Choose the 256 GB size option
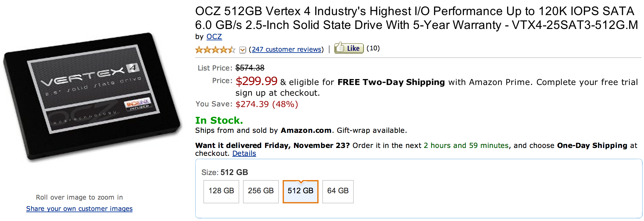 click(x=261, y=191)
